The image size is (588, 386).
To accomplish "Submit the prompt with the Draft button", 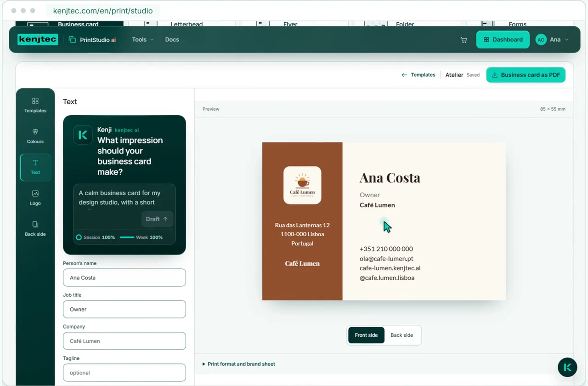I will coord(157,219).
